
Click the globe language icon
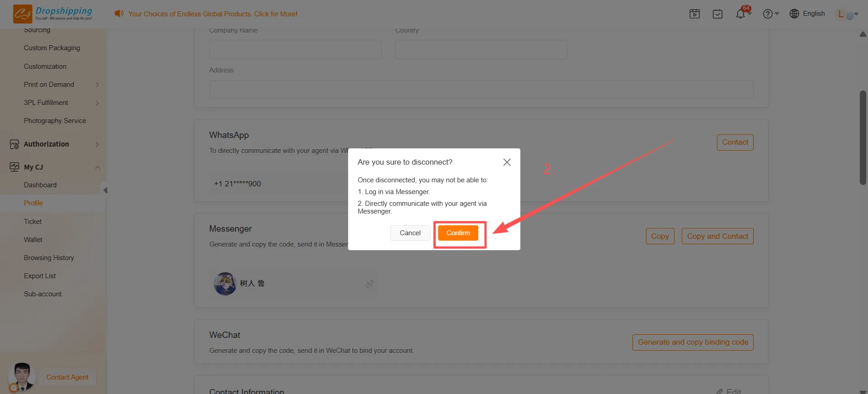tap(794, 14)
